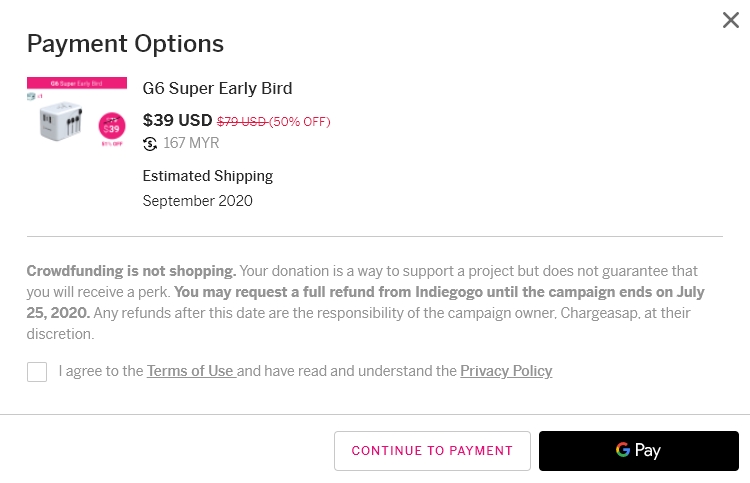Close the Payment Options dialog
This screenshot has width=750, height=483.
(731, 20)
